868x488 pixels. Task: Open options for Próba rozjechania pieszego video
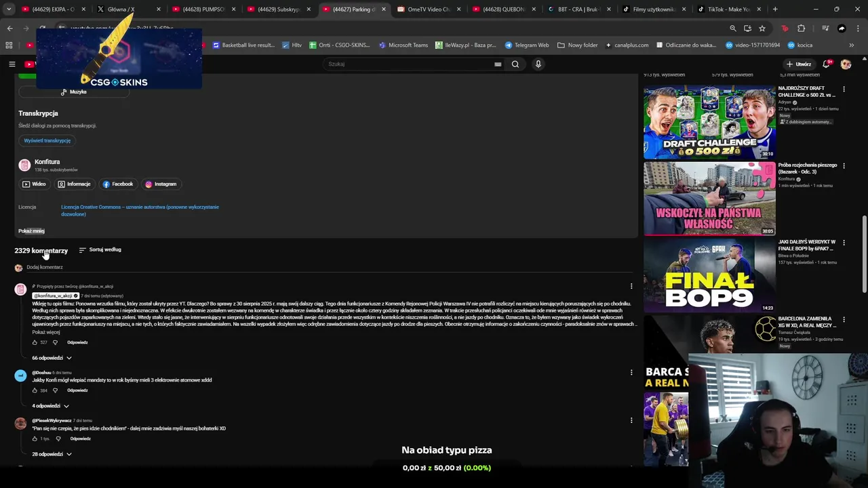pos(844,166)
